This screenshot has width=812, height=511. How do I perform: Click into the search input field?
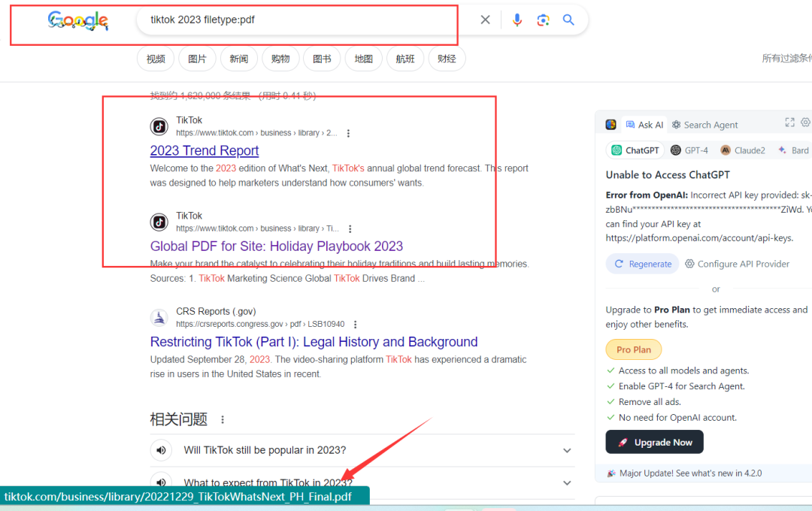tap(305, 20)
